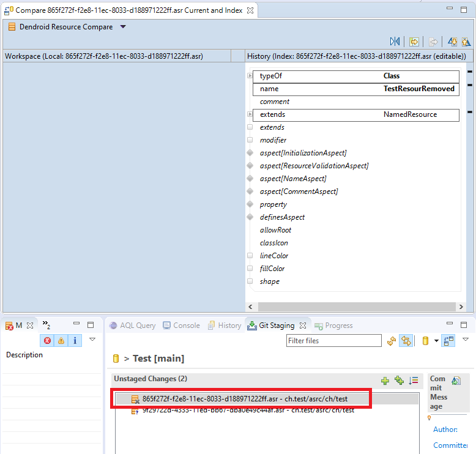Add selected files to index with plus icon

385,381
